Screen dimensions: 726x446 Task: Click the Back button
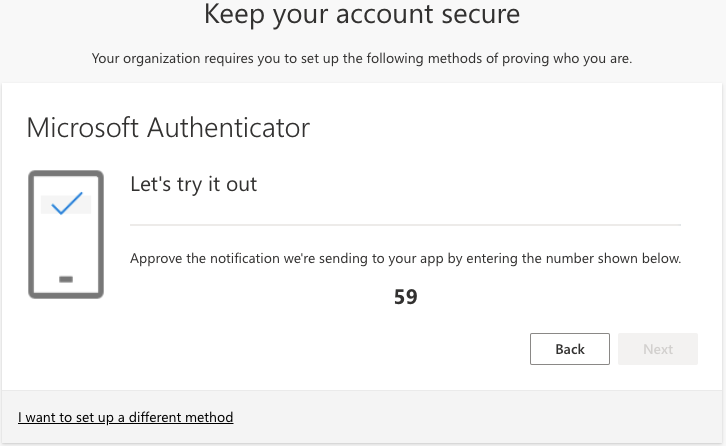point(569,349)
